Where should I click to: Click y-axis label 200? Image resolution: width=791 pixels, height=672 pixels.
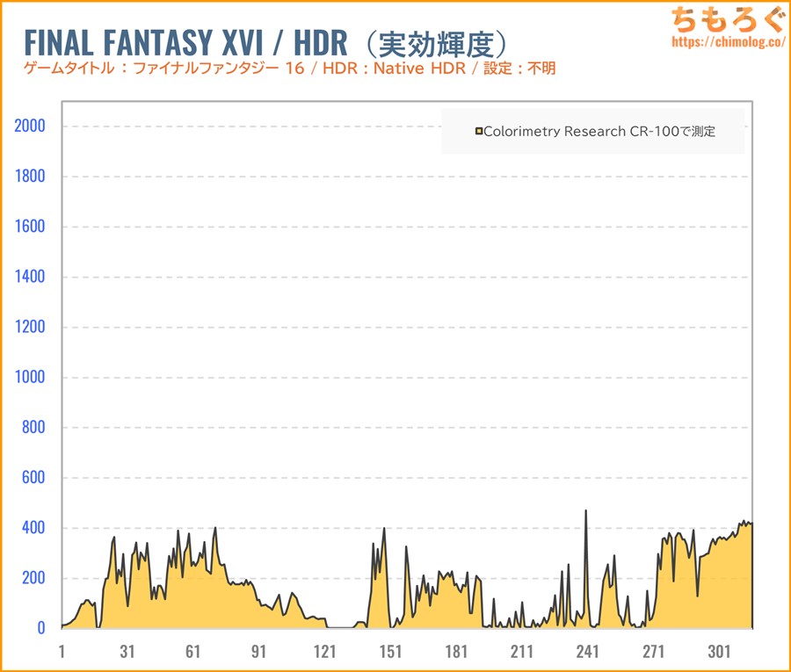point(33,578)
